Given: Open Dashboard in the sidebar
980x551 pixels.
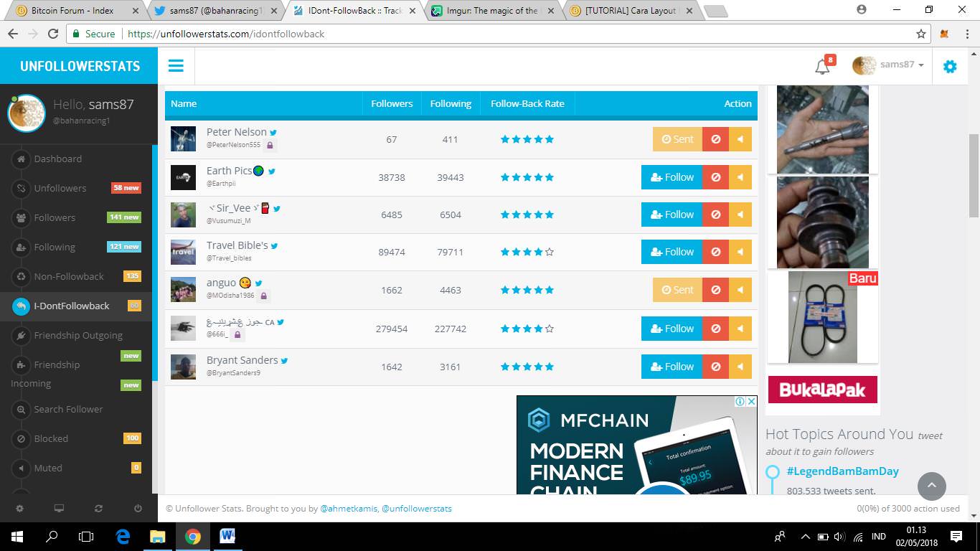Looking at the screenshot, I should pyautogui.click(x=57, y=159).
